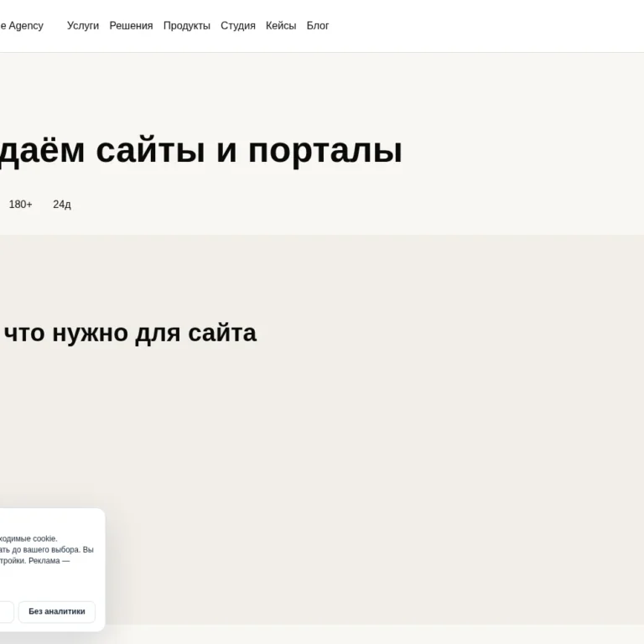The width and height of the screenshot is (644, 644).
Task: Click the Без аналитики button
Action: point(57,611)
